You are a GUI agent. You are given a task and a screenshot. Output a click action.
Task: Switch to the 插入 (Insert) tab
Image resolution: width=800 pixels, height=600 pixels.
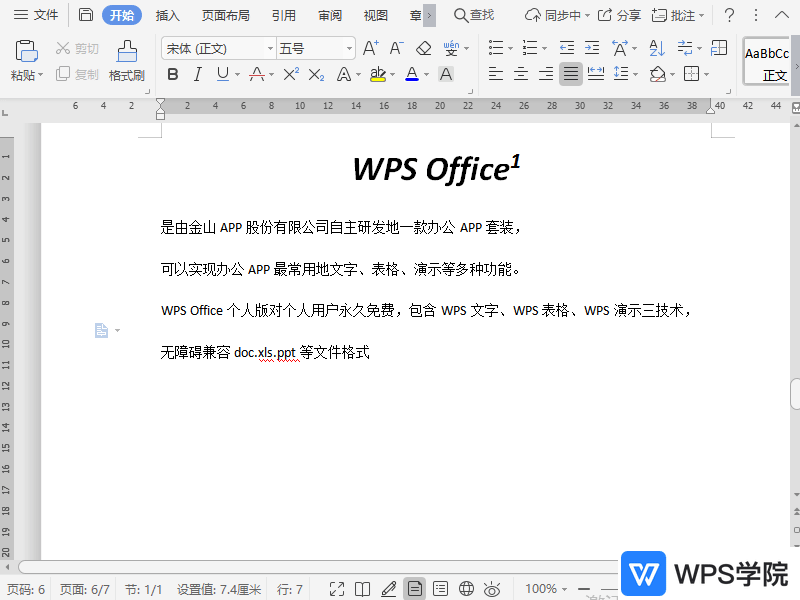[168, 15]
